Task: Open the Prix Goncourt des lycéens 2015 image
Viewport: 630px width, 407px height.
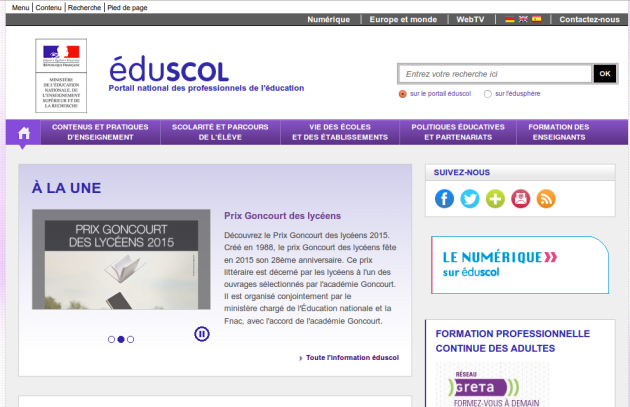Action: click(x=121, y=259)
